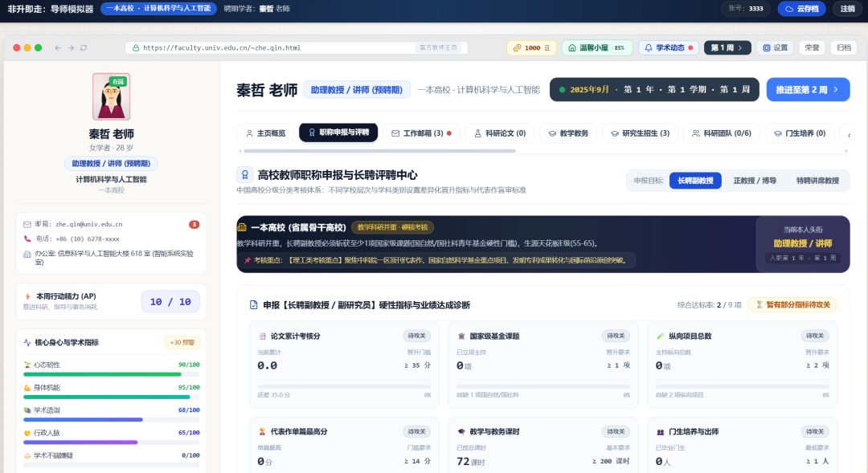868x473 pixels.
Task: Click the 学术造诣 books icon
Action: (x=27, y=410)
